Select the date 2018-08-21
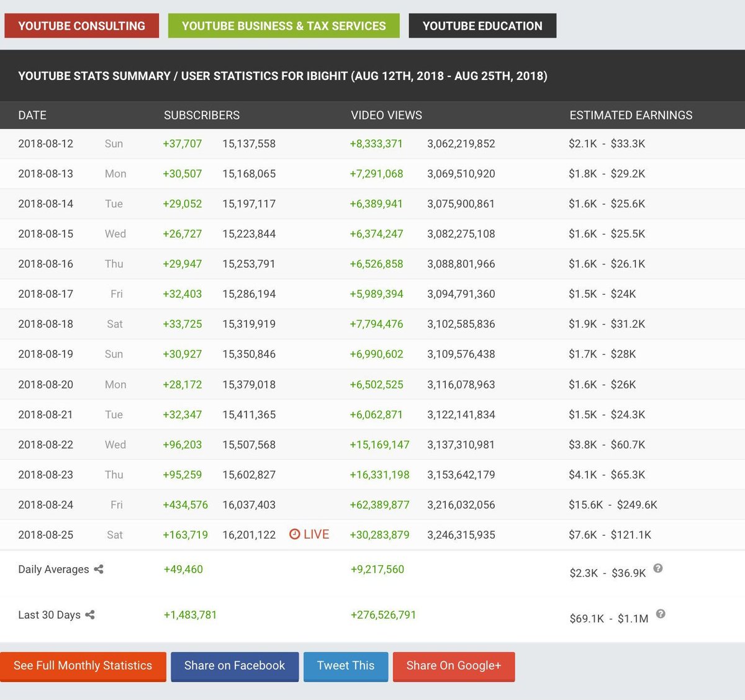Viewport: 745px width, 700px height. point(45,415)
